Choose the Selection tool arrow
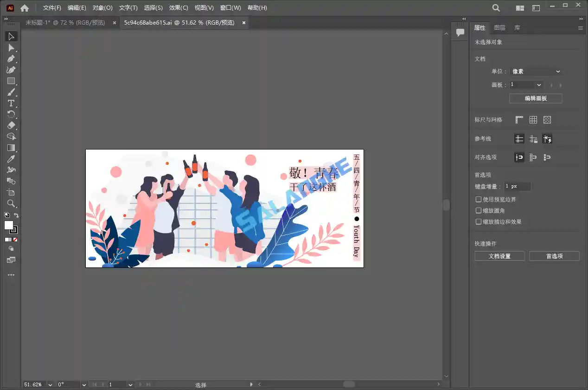This screenshot has height=390, width=588. tap(12, 36)
